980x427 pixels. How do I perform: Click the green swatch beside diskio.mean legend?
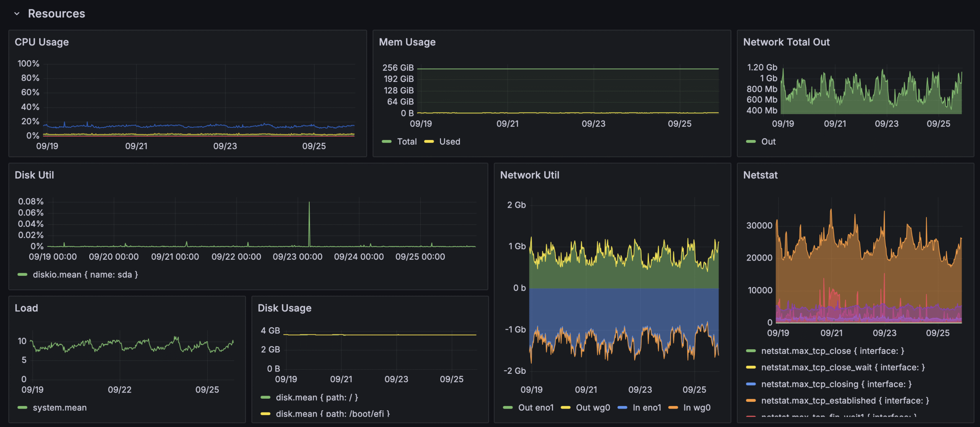(23, 275)
